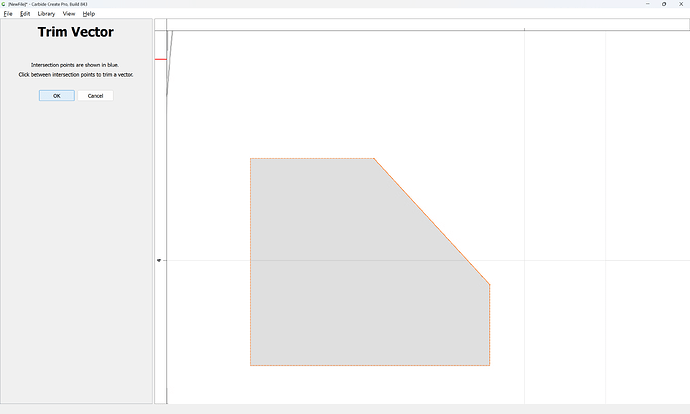Click the diagonal orange edge of the shape
This screenshot has height=414, width=690.
(x=432, y=221)
